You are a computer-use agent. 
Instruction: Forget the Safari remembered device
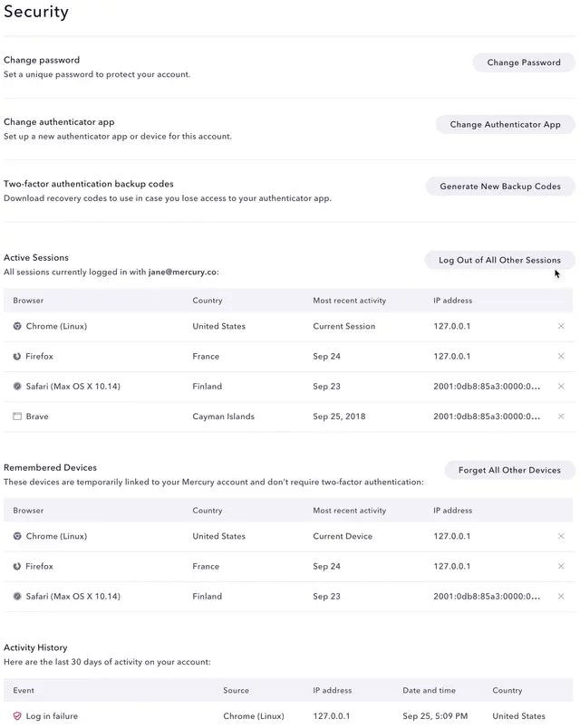[561, 597]
